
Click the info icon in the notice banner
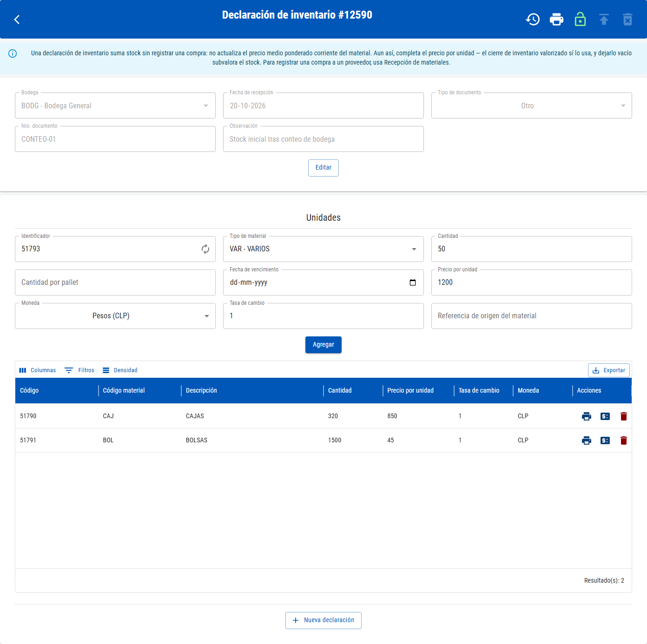pos(13,53)
